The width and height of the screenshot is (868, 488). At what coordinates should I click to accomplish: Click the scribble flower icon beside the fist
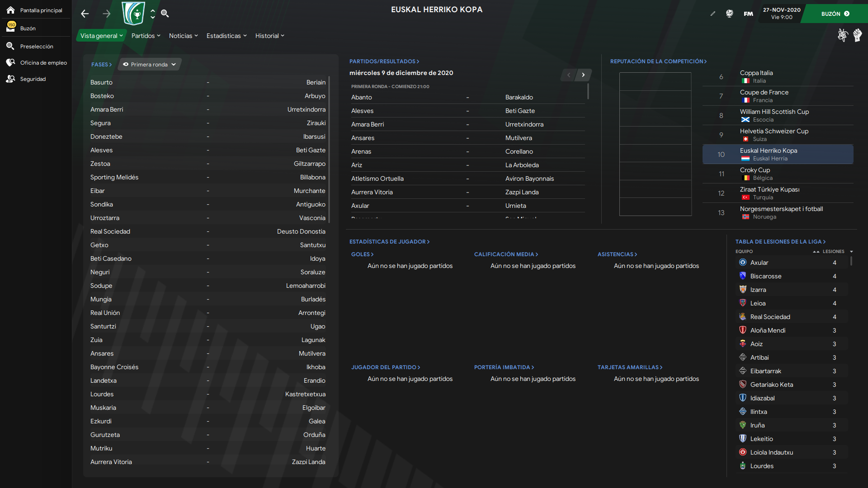coord(843,35)
